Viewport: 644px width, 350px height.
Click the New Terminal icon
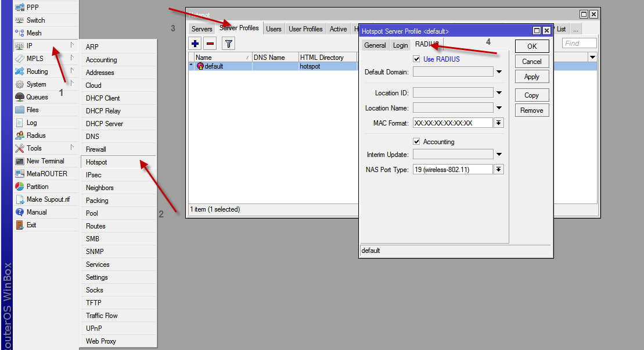(x=19, y=161)
